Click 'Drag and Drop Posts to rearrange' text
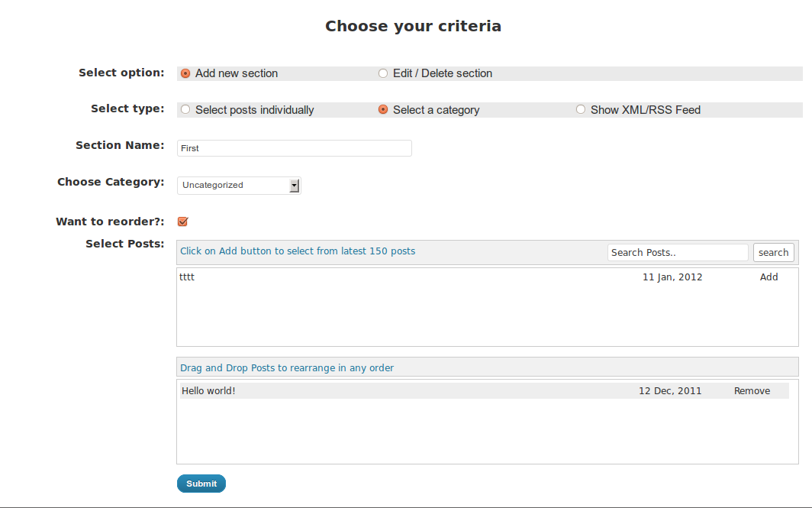 pos(287,368)
